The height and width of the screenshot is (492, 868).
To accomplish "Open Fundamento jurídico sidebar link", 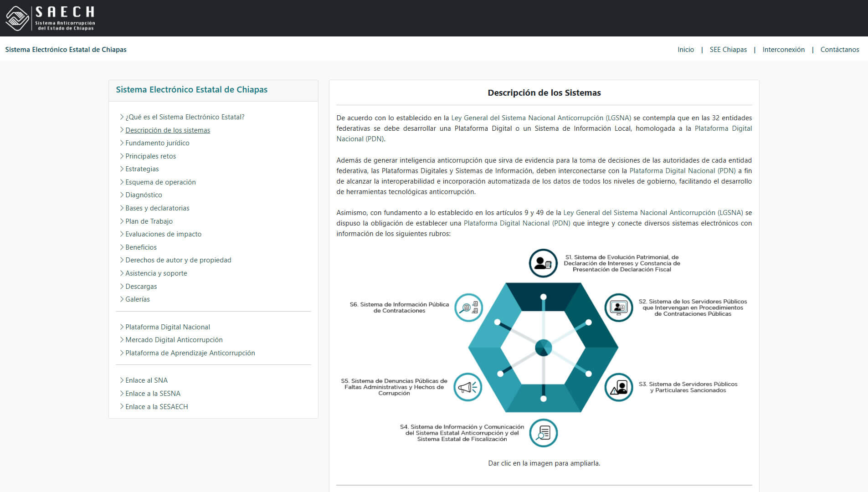I will tap(157, 143).
